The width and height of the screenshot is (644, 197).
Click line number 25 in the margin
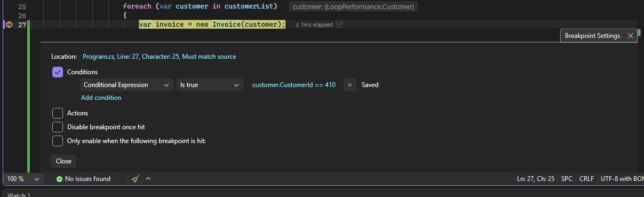[x=22, y=6]
